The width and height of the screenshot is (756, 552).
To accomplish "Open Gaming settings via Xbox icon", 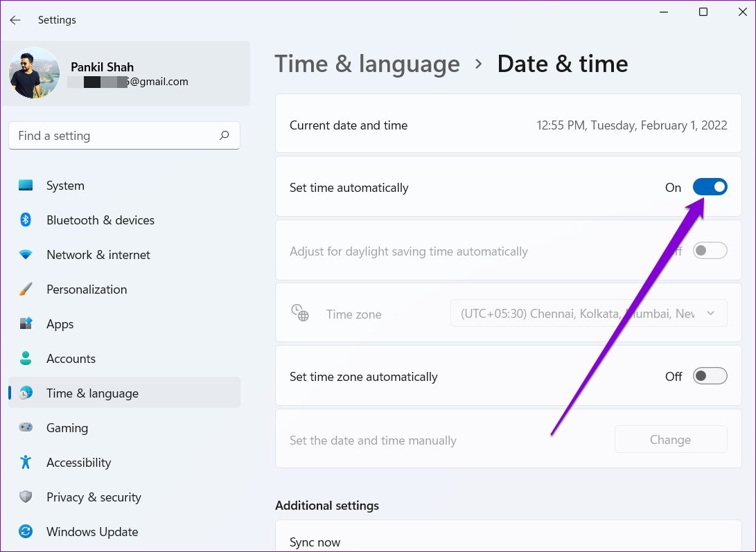I will [26, 427].
